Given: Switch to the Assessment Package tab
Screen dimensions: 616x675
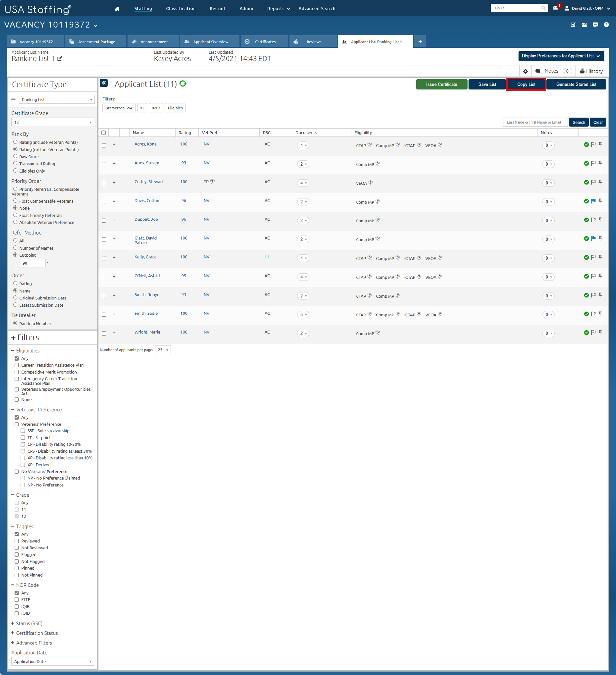Looking at the screenshot, I should coord(96,42).
